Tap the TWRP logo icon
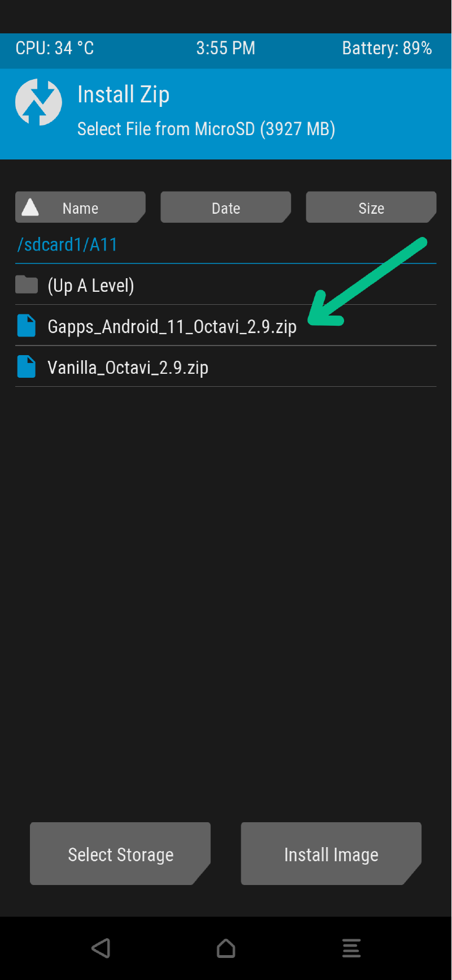Image resolution: width=452 pixels, height=980 pixels. point(38,102)
